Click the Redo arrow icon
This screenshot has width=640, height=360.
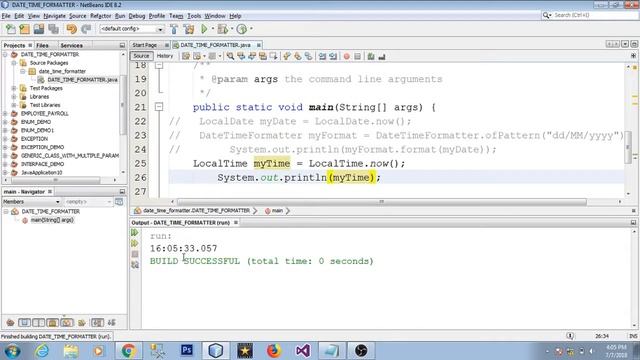coord(86,29)
